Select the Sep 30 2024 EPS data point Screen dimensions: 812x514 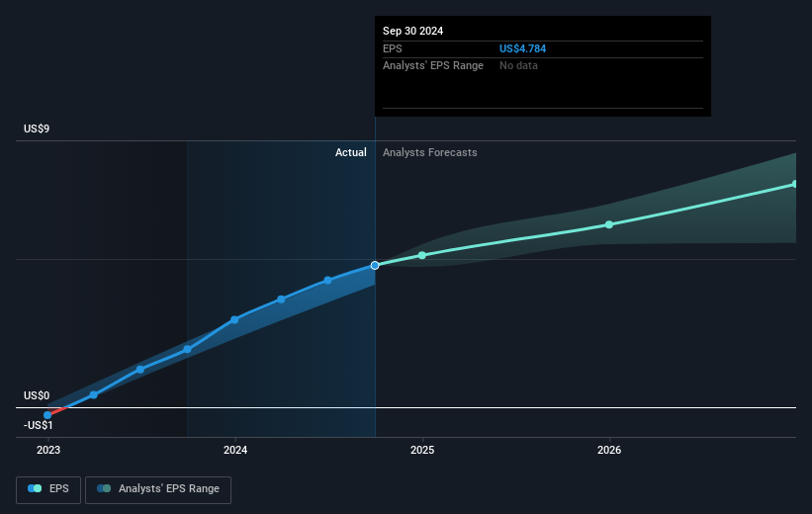tap(375, 265)
